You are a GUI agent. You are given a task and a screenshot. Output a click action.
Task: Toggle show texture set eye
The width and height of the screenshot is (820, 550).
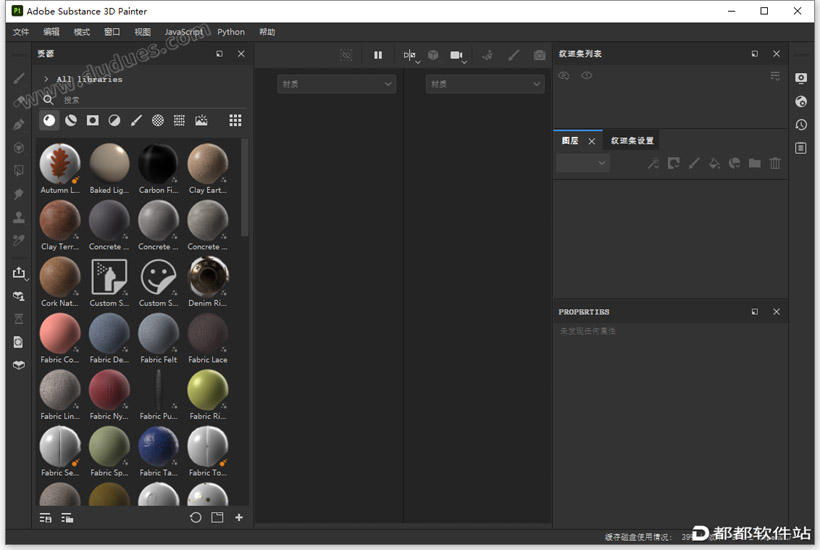point(587,76)
